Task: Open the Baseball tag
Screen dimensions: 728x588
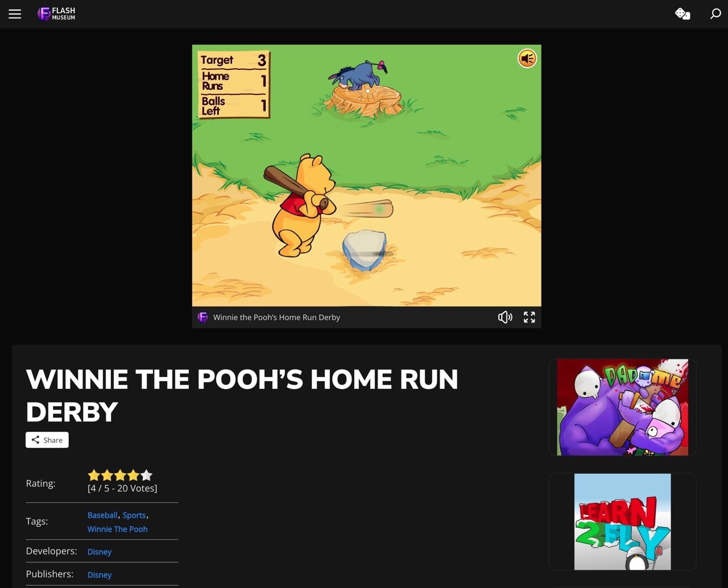Action: coord(102,515)
